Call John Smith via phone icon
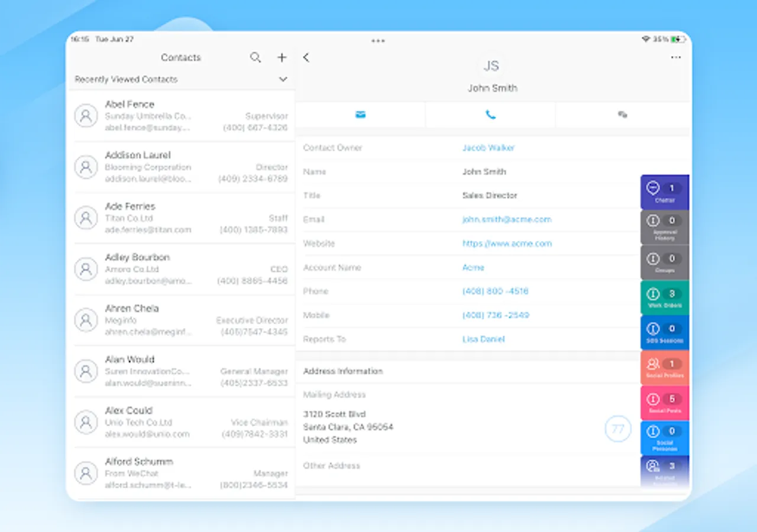This screenshot has width=757, height=532. click(x=490, y=115)
